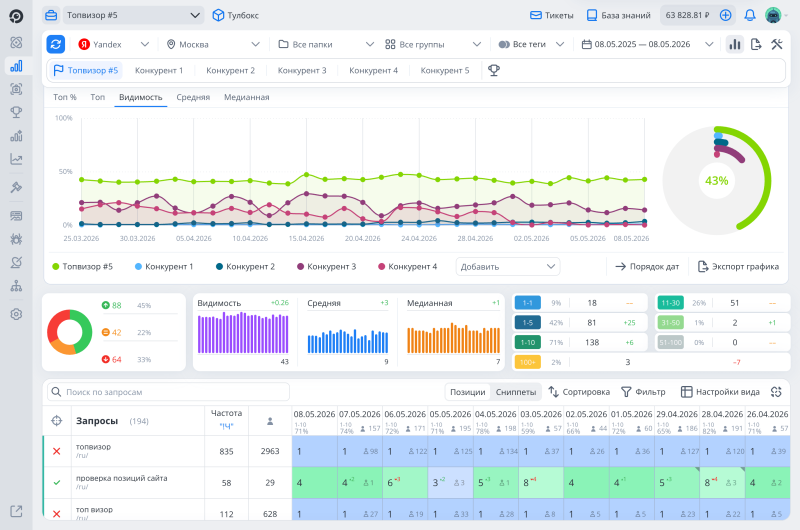The image size is (800, 530).
Task: Click Порядок дат button
Action: (x=647, y=266)
